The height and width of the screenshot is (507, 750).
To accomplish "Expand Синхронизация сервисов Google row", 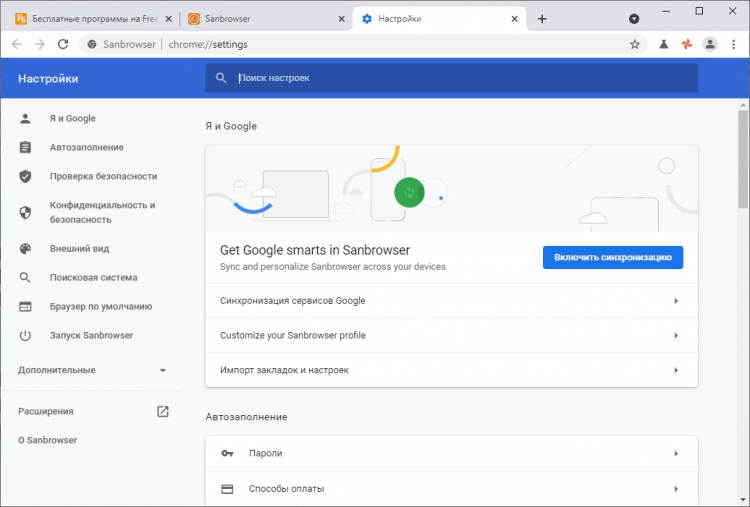I will (x=451, y=301).
